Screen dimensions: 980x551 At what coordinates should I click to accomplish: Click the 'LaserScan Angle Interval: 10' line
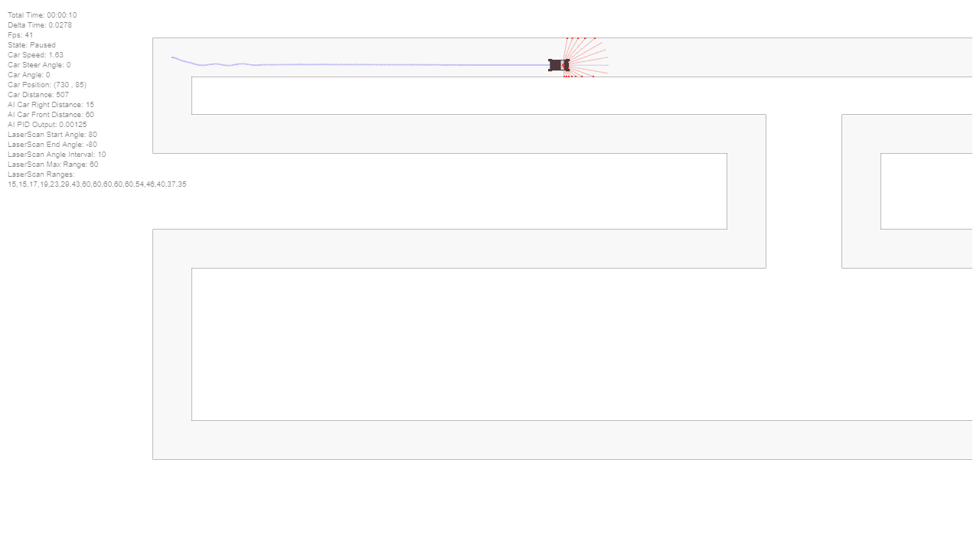[x=57, y=155]
